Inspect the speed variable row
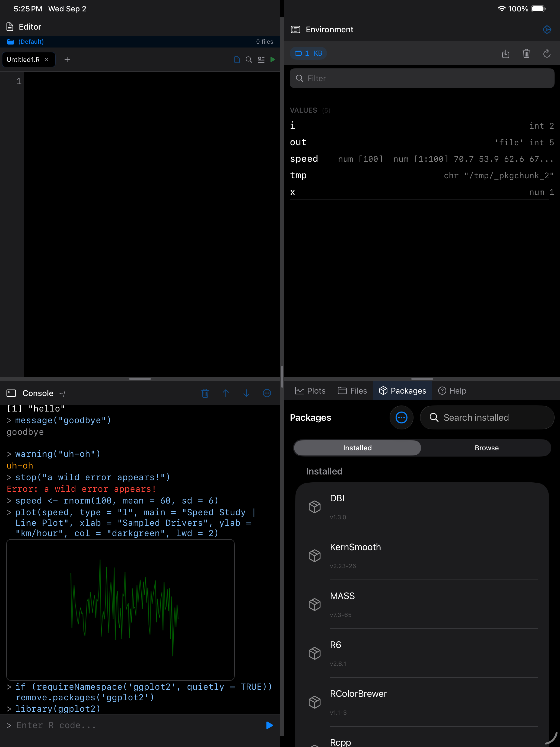The height and width of the screenshot is (747, 560). click(x=422, y=159)
